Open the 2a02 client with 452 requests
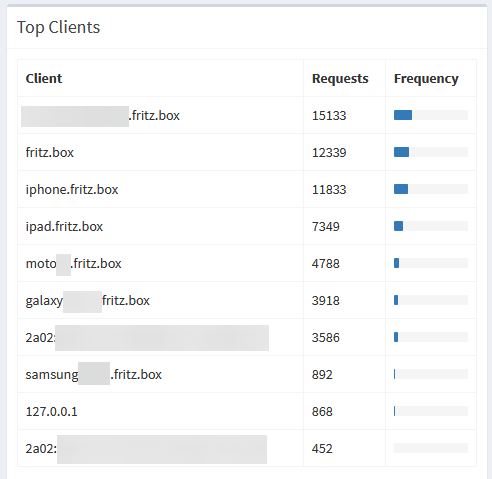The width and height of the screenshot is (492, 479). 146,449
